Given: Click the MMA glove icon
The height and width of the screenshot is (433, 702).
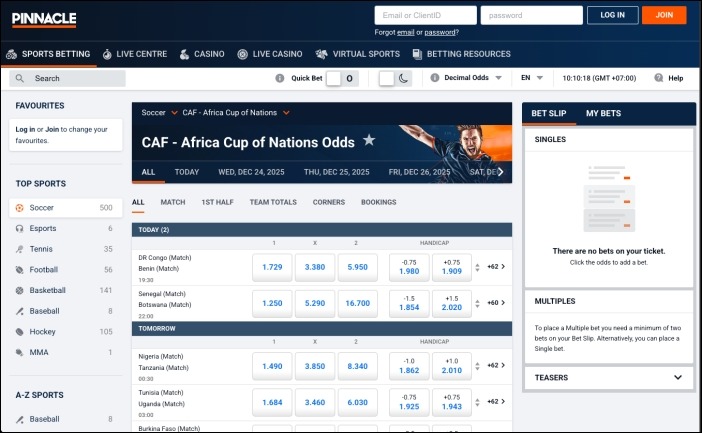Looking at the screenshot, I should click(x=21, y=352).
